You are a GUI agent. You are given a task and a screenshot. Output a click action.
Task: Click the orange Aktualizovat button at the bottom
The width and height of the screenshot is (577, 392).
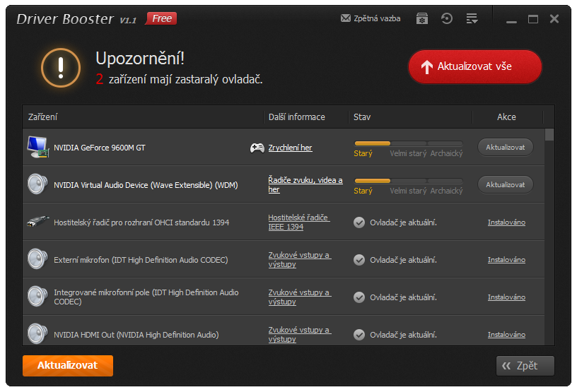click(68, 366)
